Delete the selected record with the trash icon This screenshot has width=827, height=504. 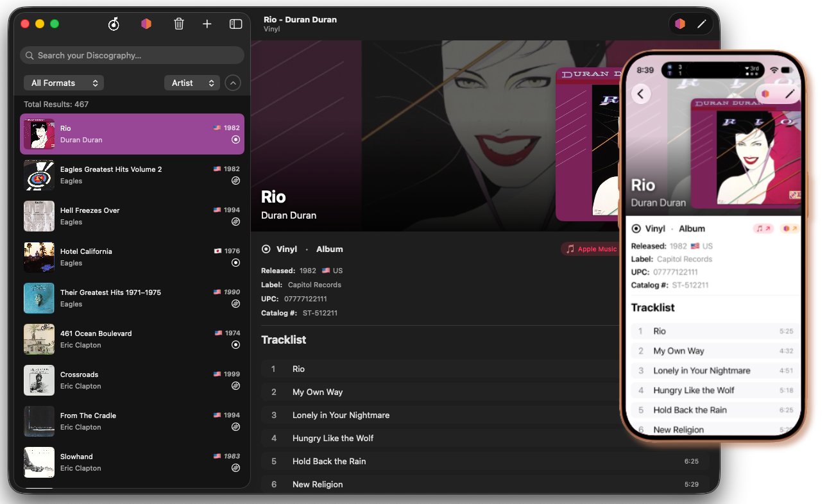click(x=179, y=24)
